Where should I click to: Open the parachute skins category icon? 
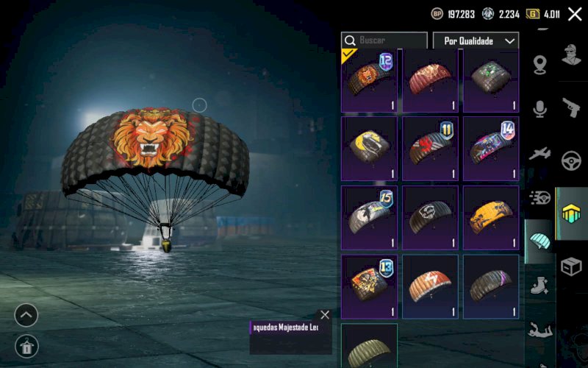click(x=540, y=241)
